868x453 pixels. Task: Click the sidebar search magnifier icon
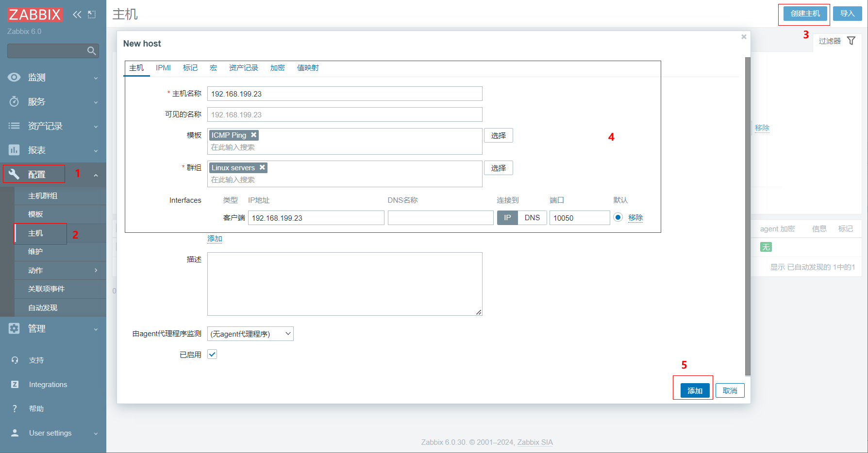click(91, 51)
